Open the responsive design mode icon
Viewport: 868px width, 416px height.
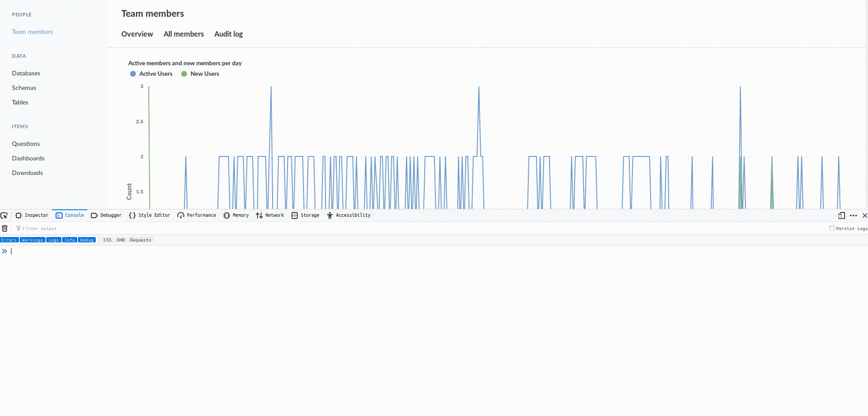pos(842,215)
